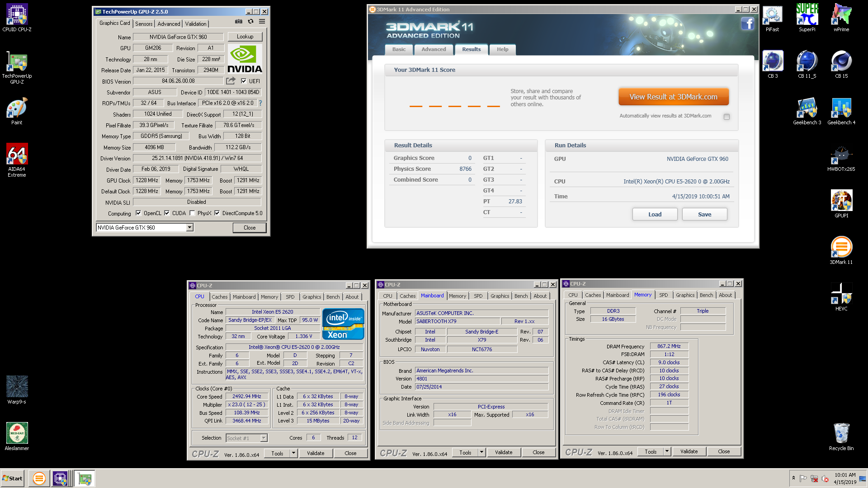This screenshot has height=488, width=868.
Task: Click the Physics Score value 8766
Action: pyautogui.click(x=465, y=169)
